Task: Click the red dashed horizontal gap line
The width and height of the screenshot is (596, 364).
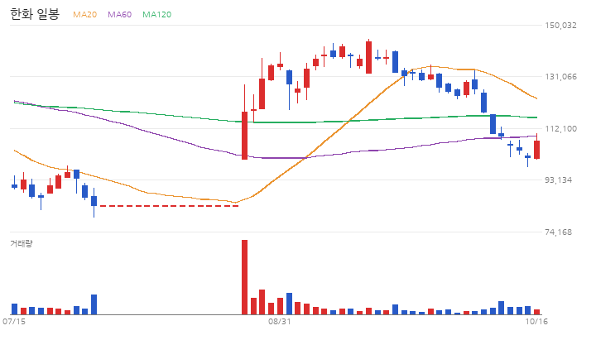Action: 169,206
